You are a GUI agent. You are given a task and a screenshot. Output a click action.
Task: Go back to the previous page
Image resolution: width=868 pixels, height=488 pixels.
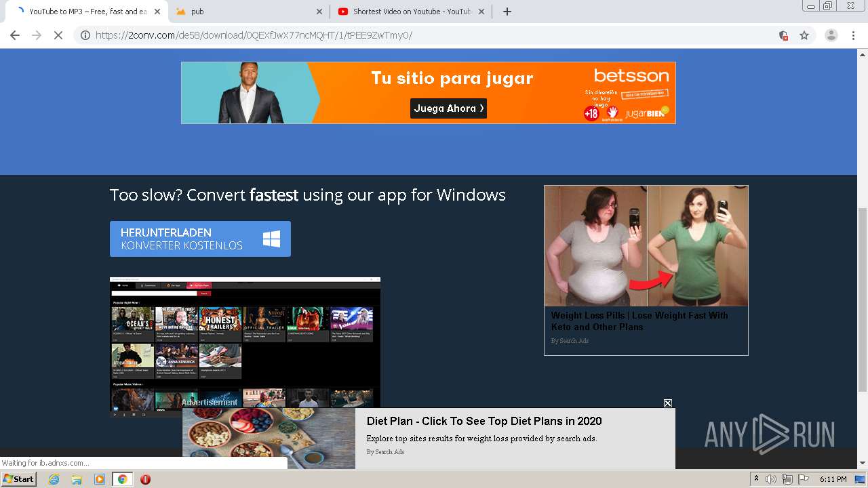(x=15, y=35)
